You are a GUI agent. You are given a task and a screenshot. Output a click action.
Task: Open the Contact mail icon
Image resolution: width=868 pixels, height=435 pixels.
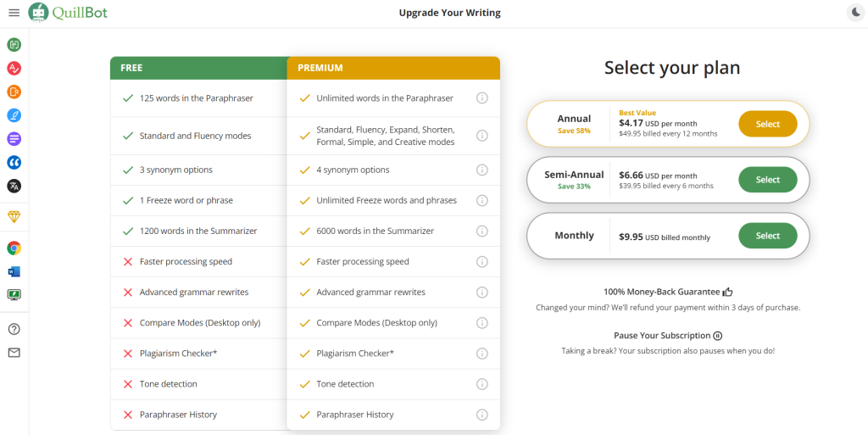pos(14,353)
